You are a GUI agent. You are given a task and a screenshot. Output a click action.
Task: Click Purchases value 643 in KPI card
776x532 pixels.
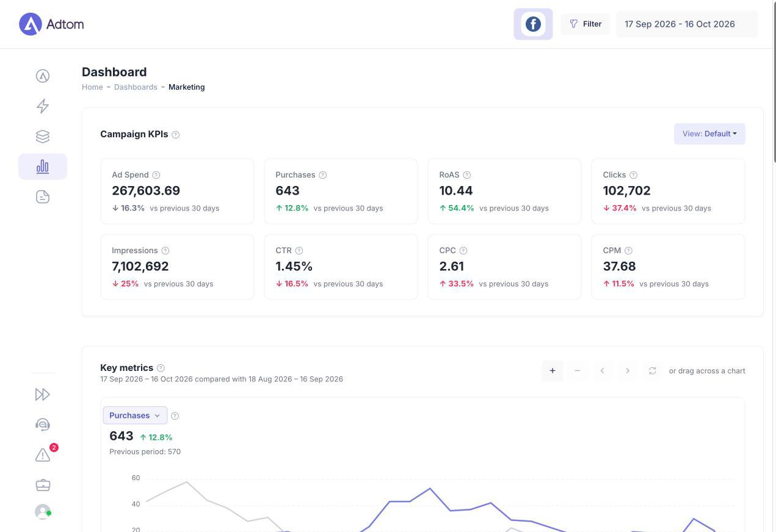pyautogui.click(x=288, y=191)
